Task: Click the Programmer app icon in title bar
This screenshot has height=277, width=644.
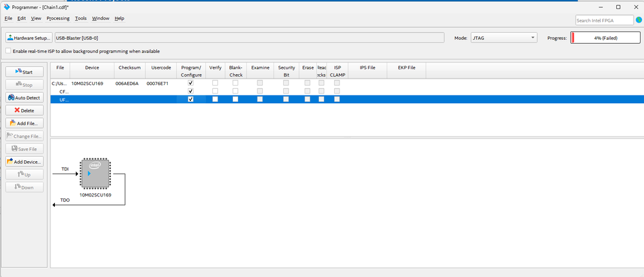Action: (6, 7)
